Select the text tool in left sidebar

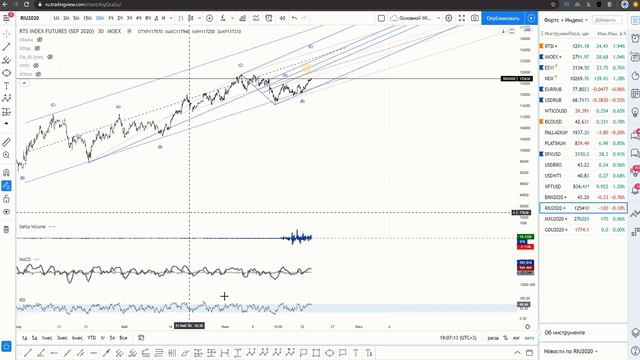tap(6, 86)
